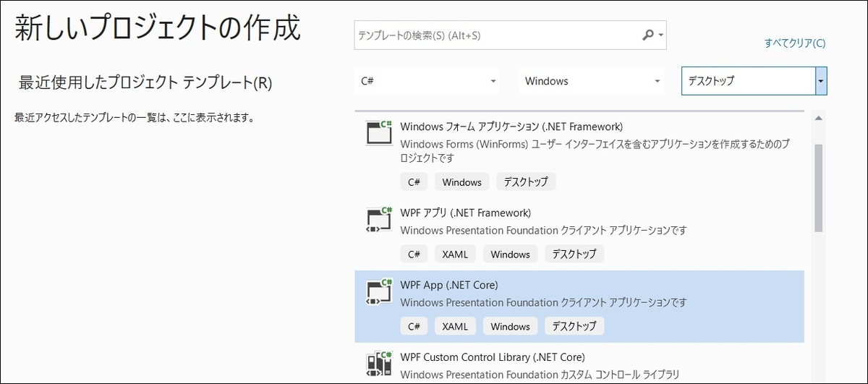Open the Windows platform filter dropdown
Image resolution: width=868 pixels, height=384 pixels.
tap(591, 81)
